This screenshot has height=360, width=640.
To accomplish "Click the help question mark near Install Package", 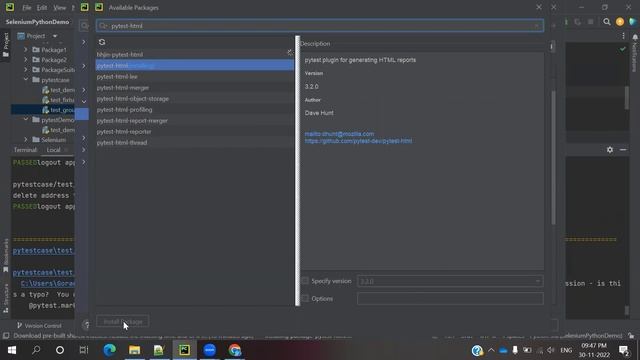I will [x=86, y=325].
